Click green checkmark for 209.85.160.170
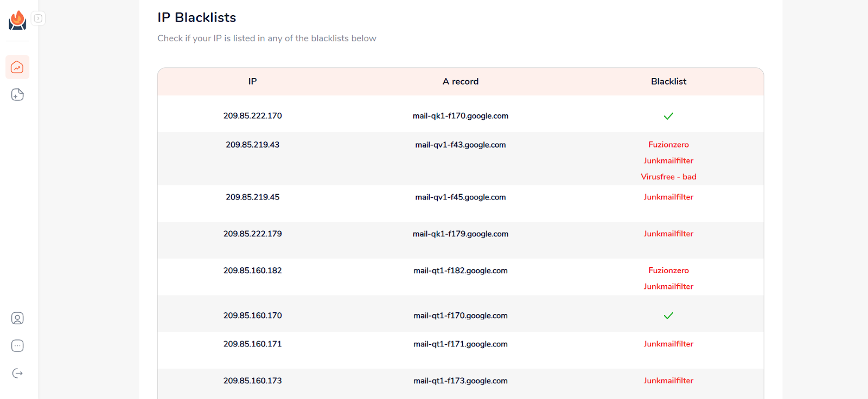This screenshot has height=399, width=868. [668, 316]
